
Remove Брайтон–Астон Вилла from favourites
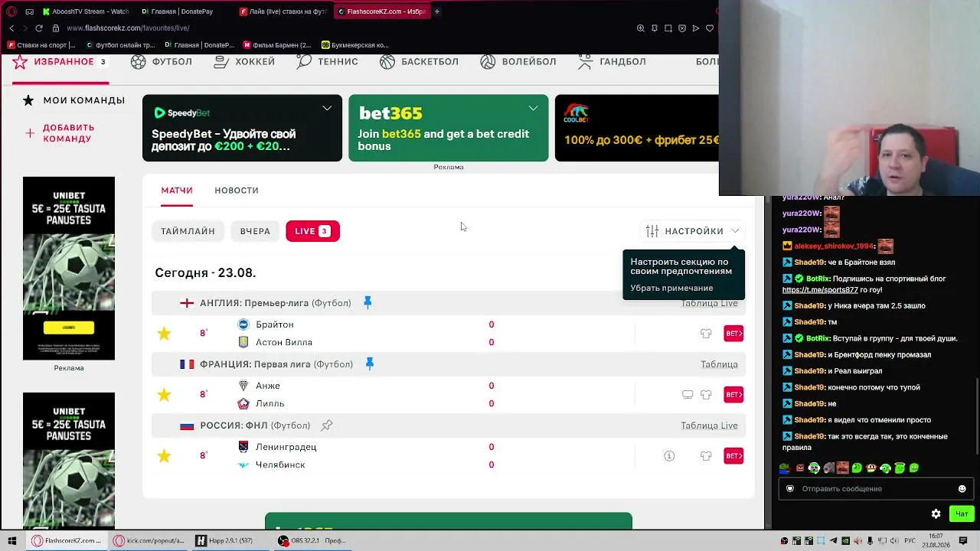[x=164, y=333]
